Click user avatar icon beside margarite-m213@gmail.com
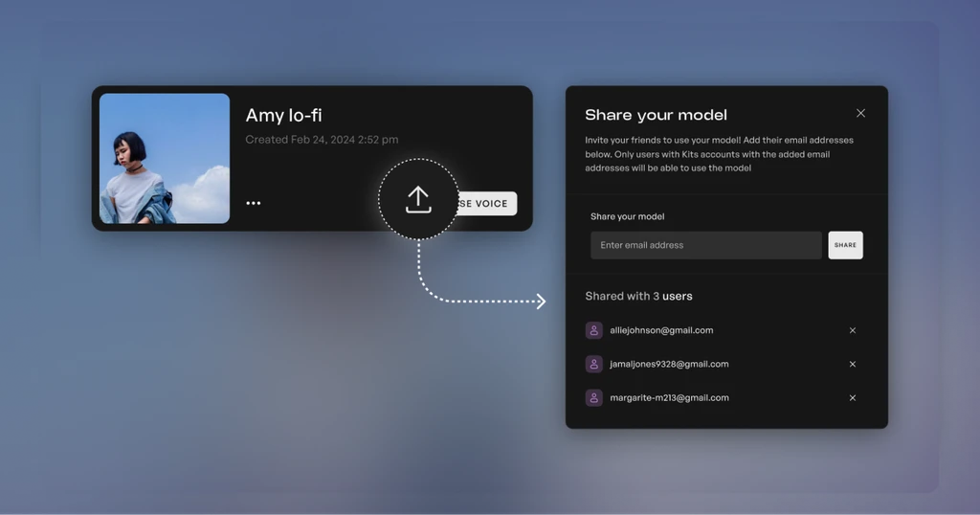The height and width of the screenshot is (515, 980). [593, 397]
